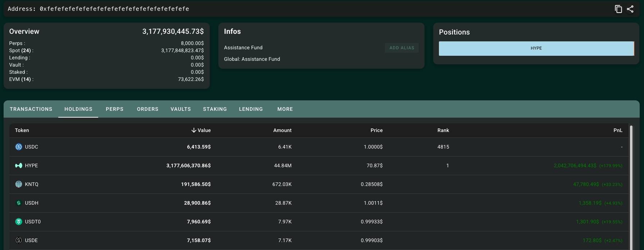Click the EVM (14) overview row
Image resolution: width=644 pixels, height=250 pixels.
tap(106, 79)
